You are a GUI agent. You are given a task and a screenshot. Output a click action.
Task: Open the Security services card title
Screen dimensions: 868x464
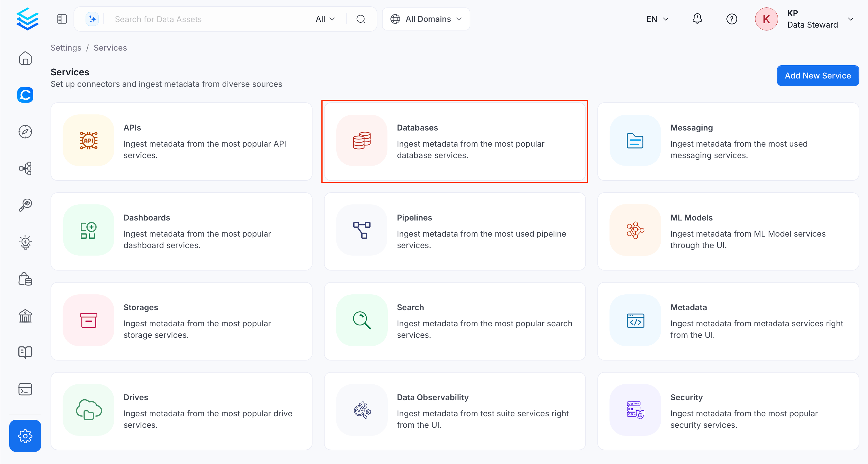[x=686, y=398]
